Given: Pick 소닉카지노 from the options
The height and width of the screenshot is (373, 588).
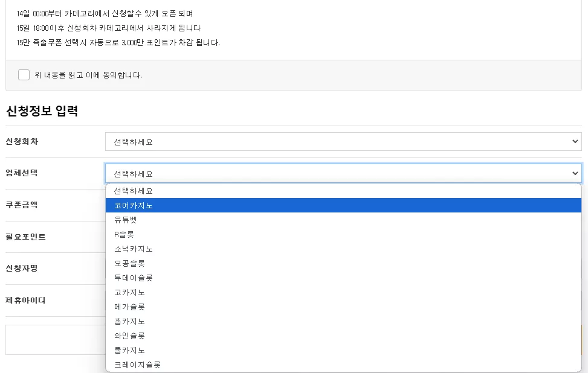Looking at the screenshot, I should tap(343, 249).
